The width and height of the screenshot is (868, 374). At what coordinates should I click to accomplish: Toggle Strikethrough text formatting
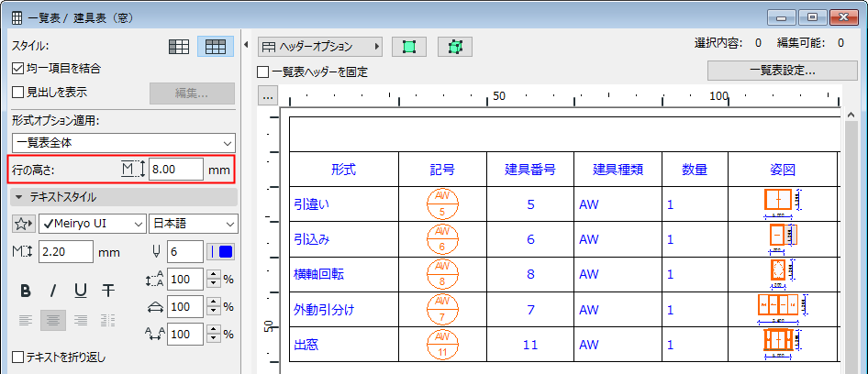pyautogui.click(x=108, y=291)
